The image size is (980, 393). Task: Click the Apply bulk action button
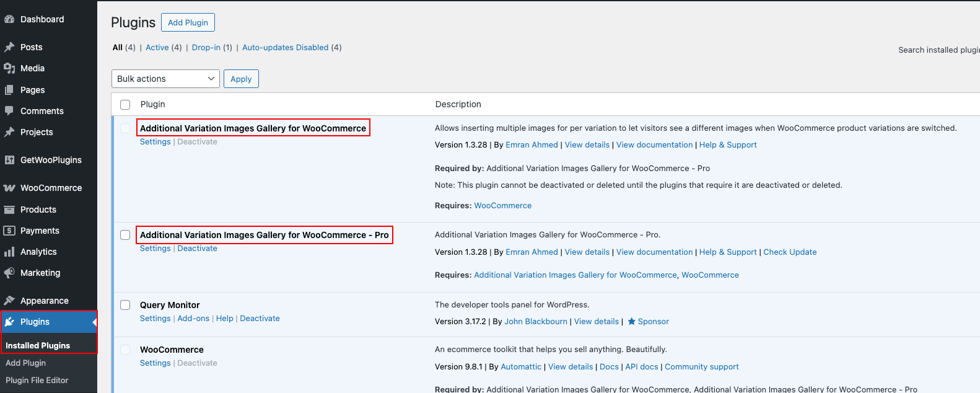pyautogui.click(x=241, y=79)
